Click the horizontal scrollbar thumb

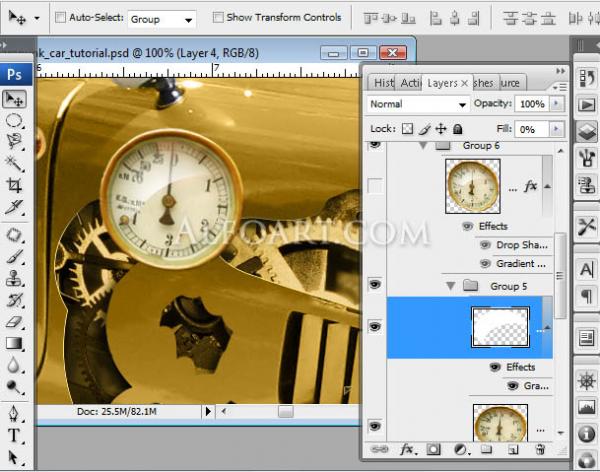click(285, 412)
